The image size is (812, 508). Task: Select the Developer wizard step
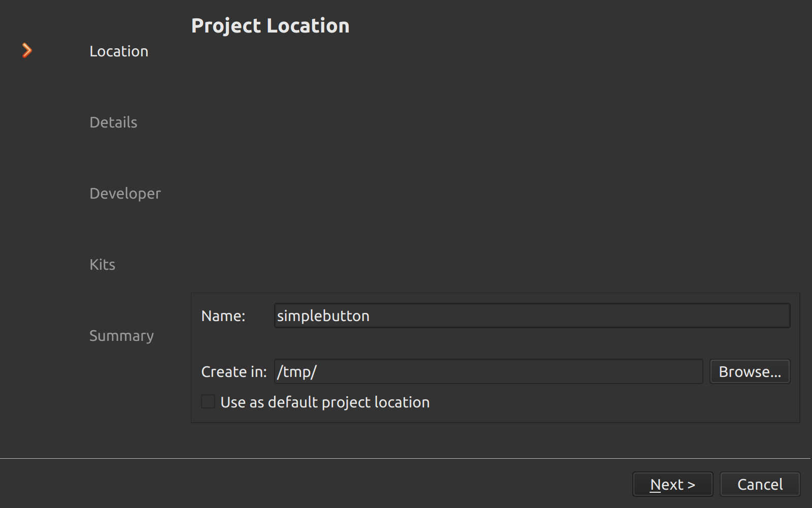(x=125, y=194)
